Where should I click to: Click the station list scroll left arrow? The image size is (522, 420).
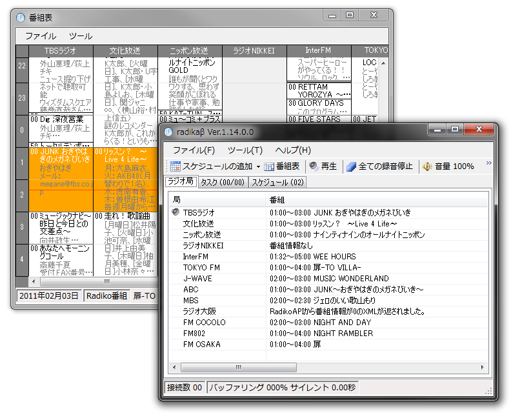pos(174,367)
